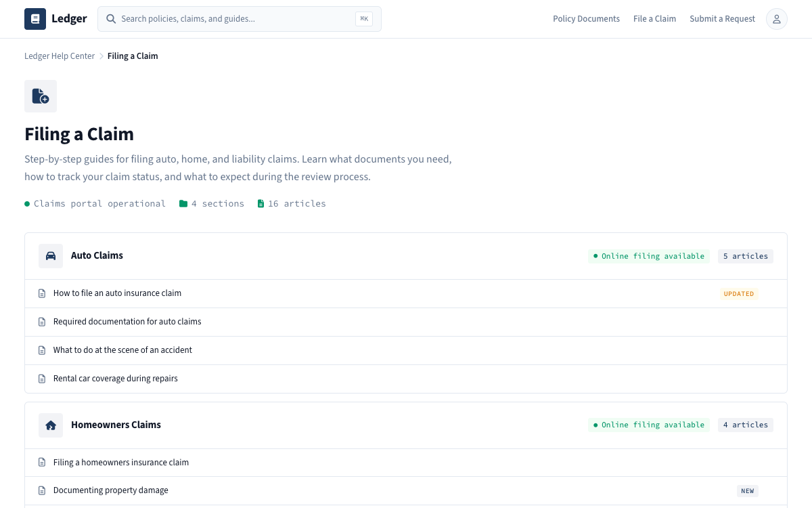The image size is (812, 508).
Task: Click the breadcrumb chevron separator
Action: point(101,56)
